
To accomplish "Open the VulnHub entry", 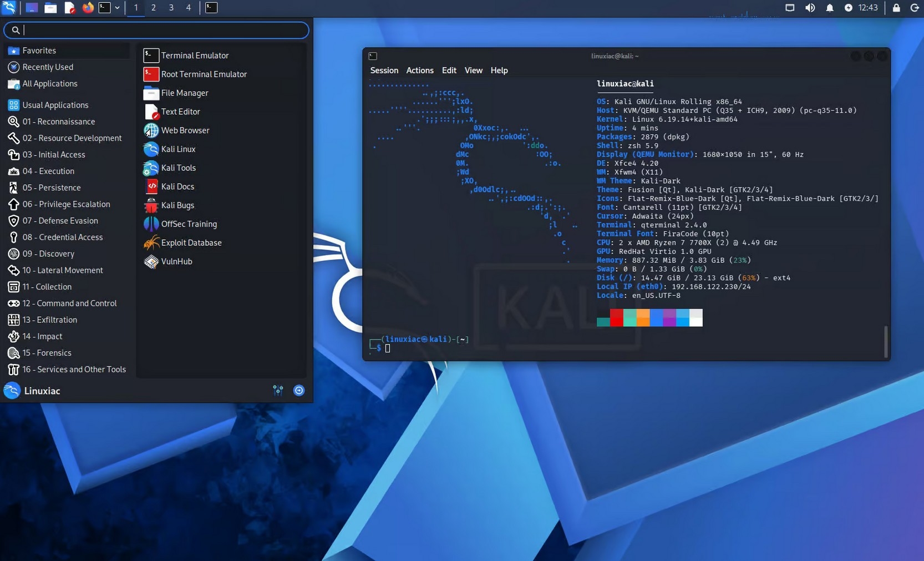I will (222, 261).
